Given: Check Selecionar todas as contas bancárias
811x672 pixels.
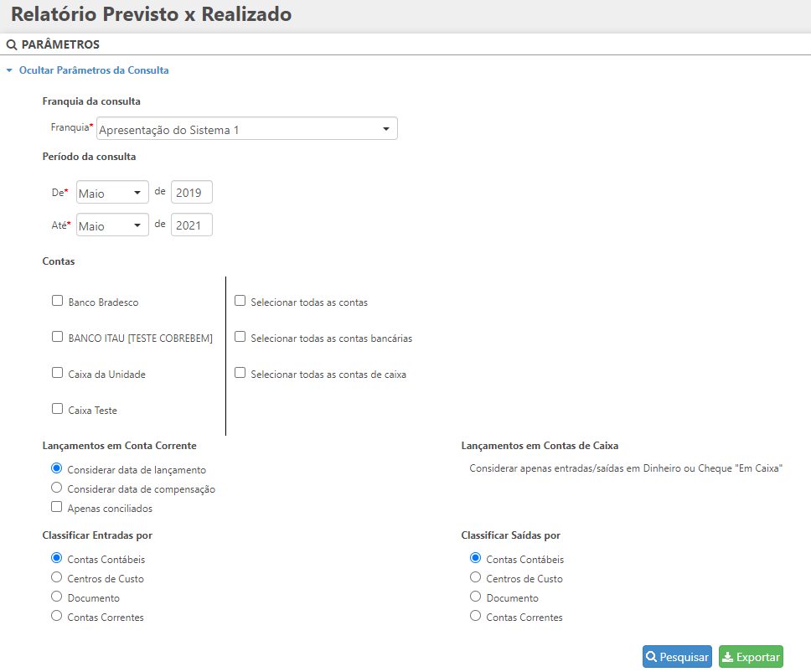Looking at the screenshot, I should [x=240, y=337].
